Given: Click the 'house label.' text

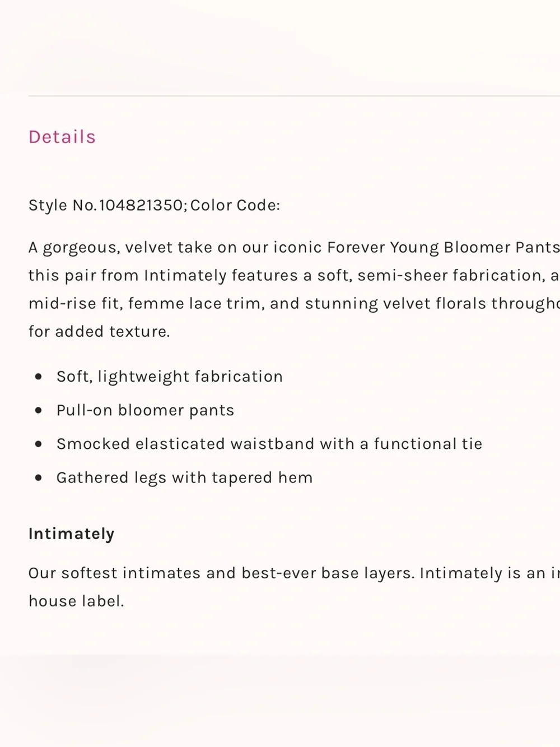Looking at the screenshot, I should (76, 601).
